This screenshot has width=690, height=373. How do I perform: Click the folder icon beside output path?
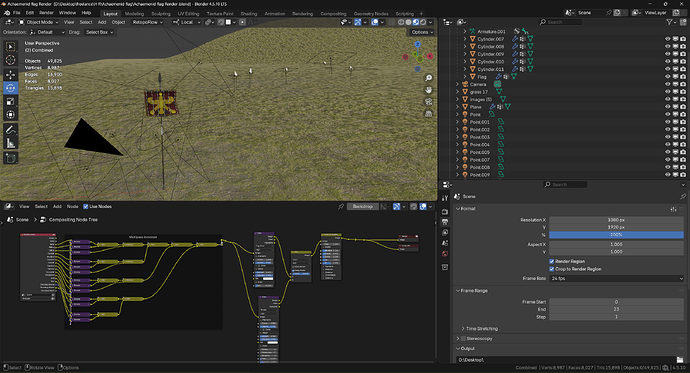(680, 360)
